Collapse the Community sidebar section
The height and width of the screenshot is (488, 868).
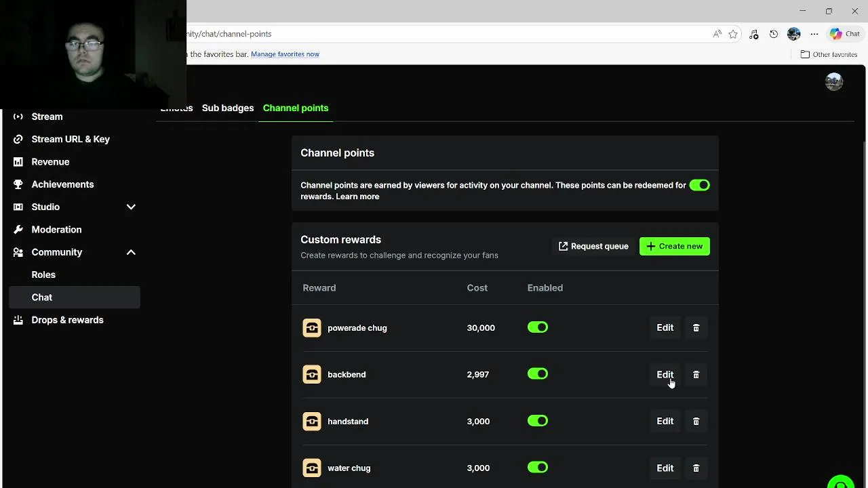coord(131,252)
